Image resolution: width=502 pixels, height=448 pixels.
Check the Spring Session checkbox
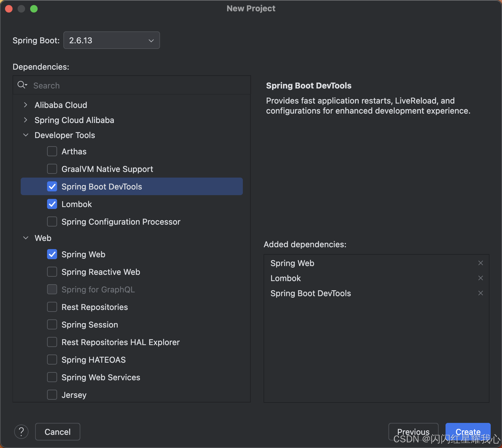pyautogui.click(x=52, y=324)
